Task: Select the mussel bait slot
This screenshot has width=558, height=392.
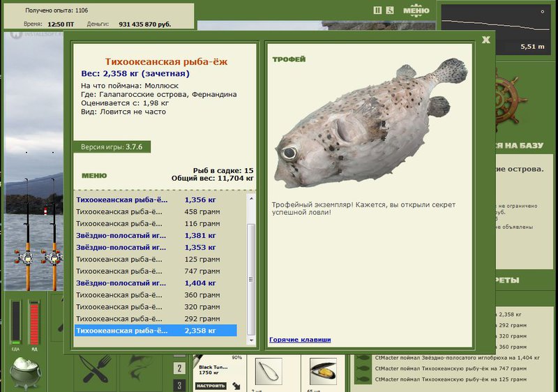Action: click(x=323, y=371)
